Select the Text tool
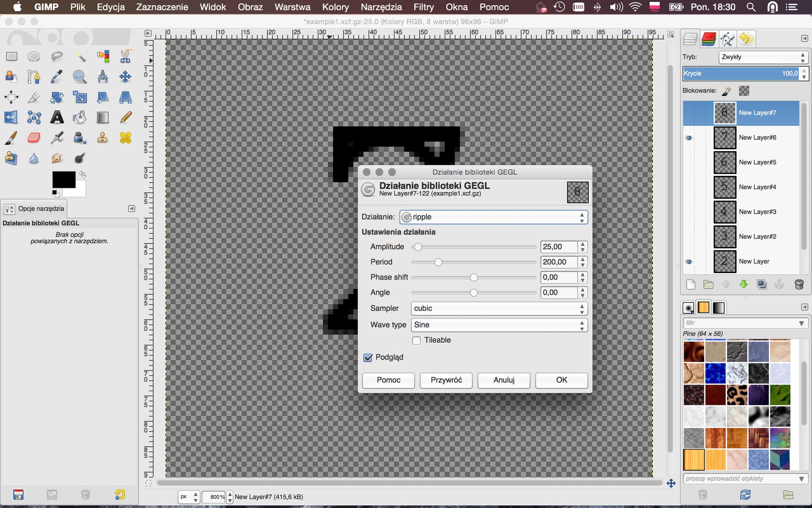 click(x=57, y=117)
